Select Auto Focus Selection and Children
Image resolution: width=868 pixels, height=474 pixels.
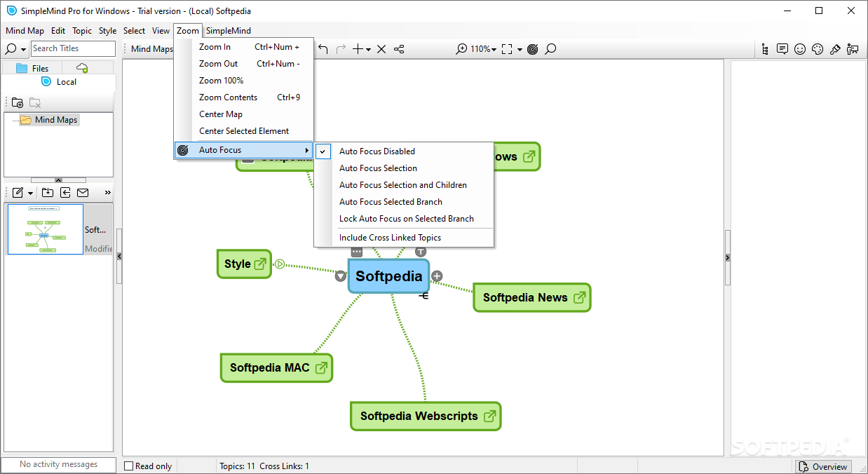coord(404,185)
